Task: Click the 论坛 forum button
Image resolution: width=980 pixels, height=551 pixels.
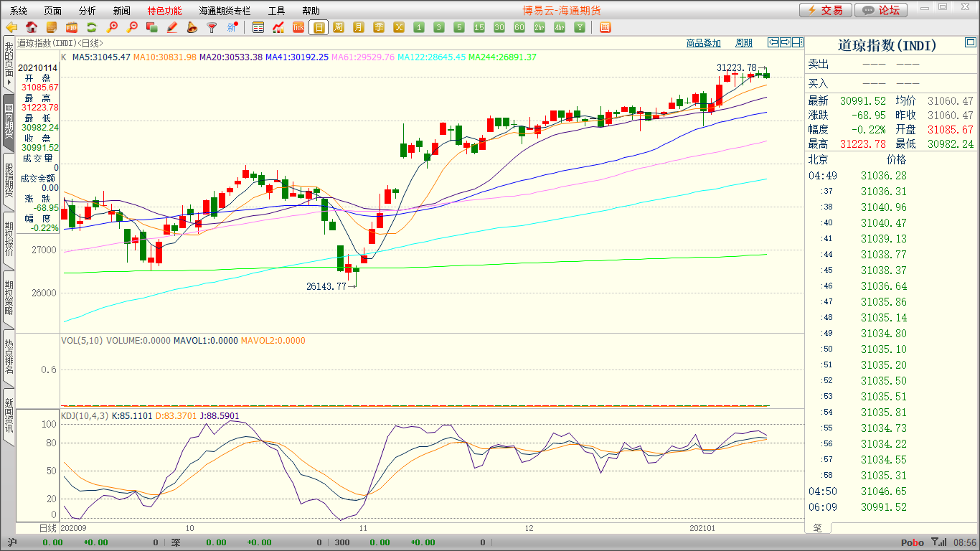Action: tap(882, 10)
